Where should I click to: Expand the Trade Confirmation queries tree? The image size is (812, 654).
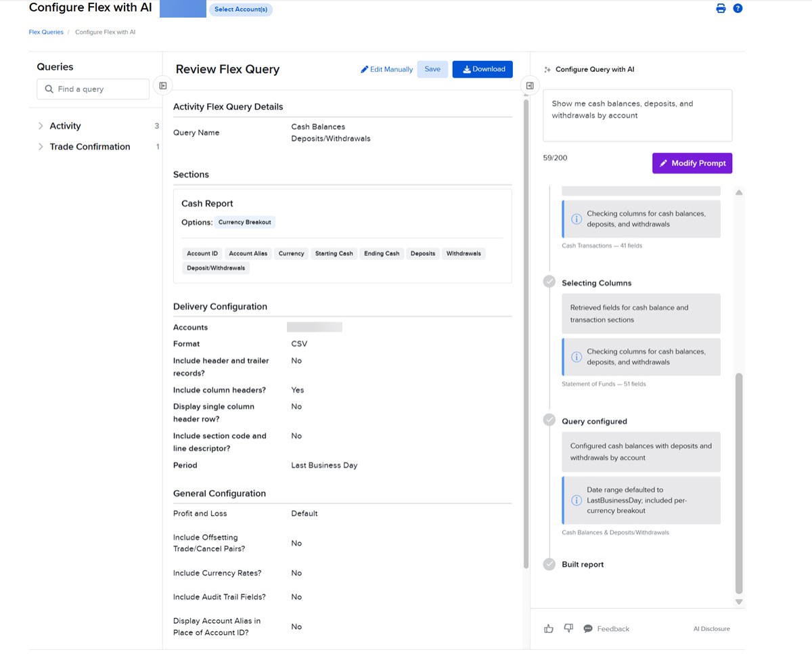[41, 147]
